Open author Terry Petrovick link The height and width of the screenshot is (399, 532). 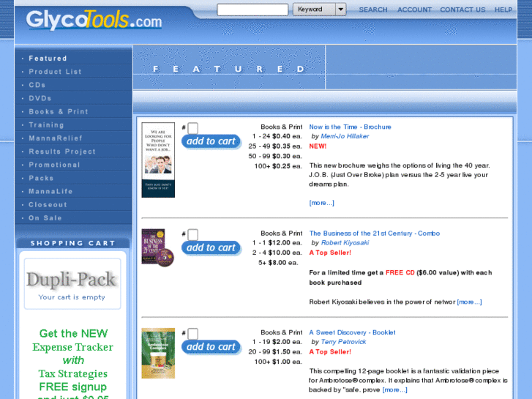[x=343, y=342]
